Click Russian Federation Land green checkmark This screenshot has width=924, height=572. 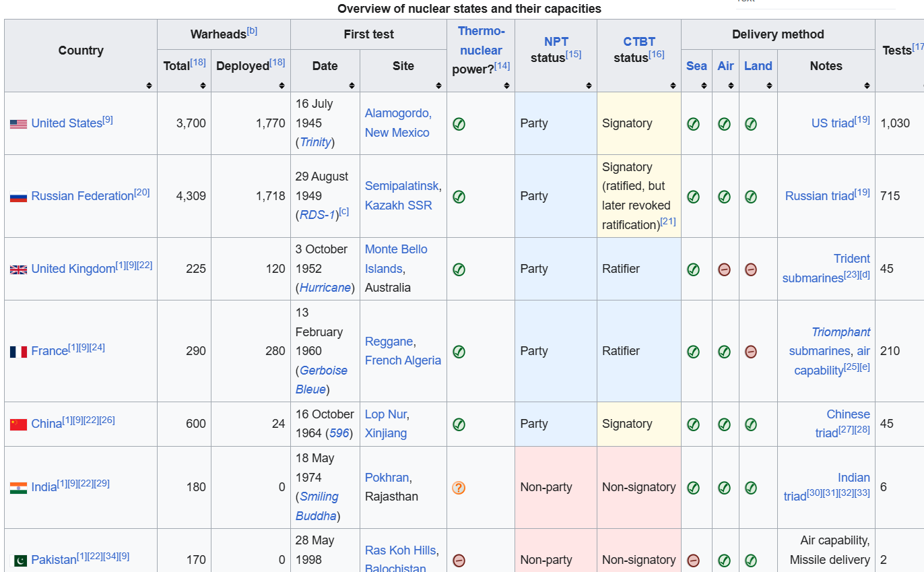pyautogui.click(x=751, y=197)
